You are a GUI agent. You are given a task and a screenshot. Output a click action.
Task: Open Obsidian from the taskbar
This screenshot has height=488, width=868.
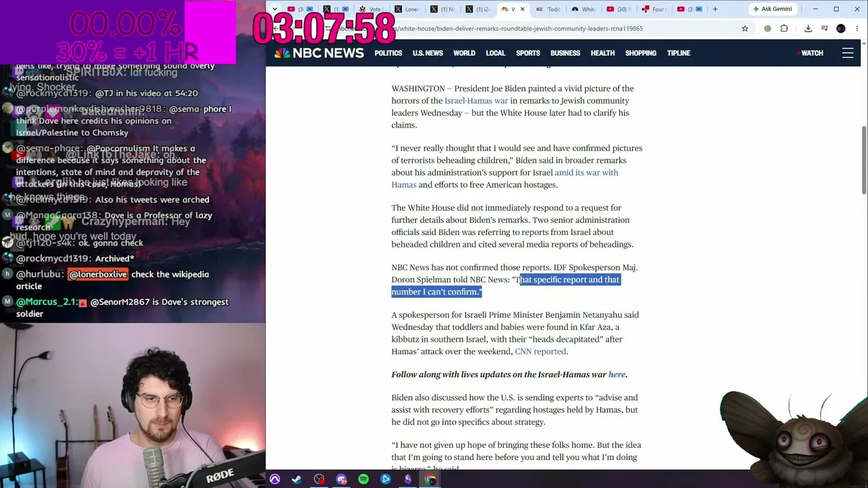pos(408,480)
